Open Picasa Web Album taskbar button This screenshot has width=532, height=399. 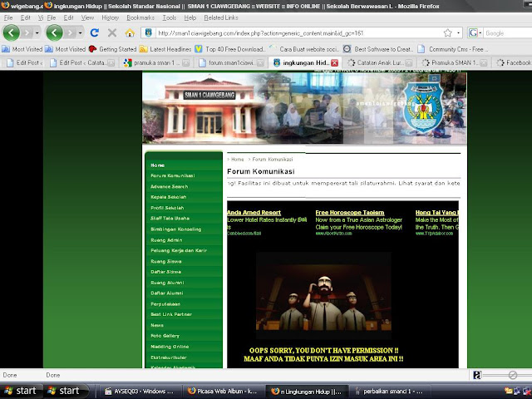click(223, 392)
